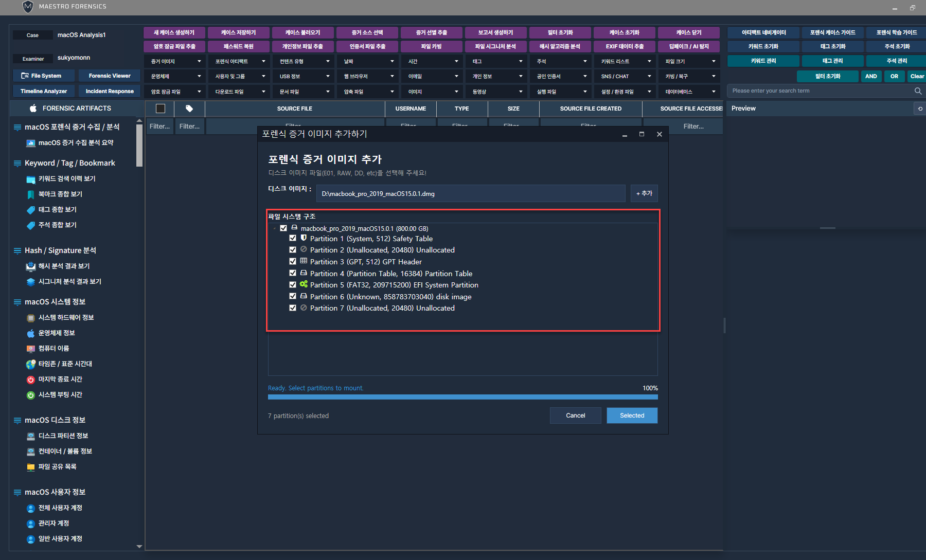Switch to the Forensic Viewer tab

110,76
